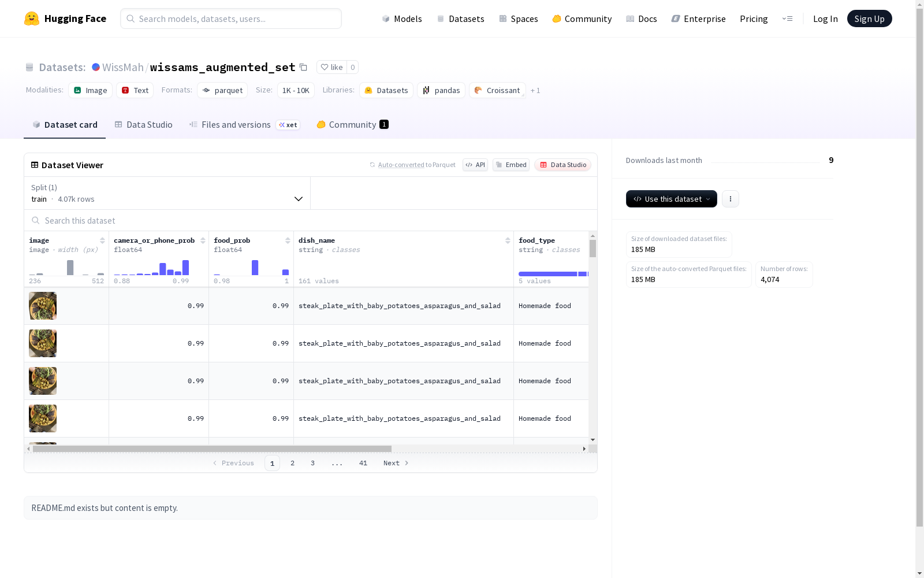Click the three-dot options button
This screenshot has height=578, width=924.
731,199
